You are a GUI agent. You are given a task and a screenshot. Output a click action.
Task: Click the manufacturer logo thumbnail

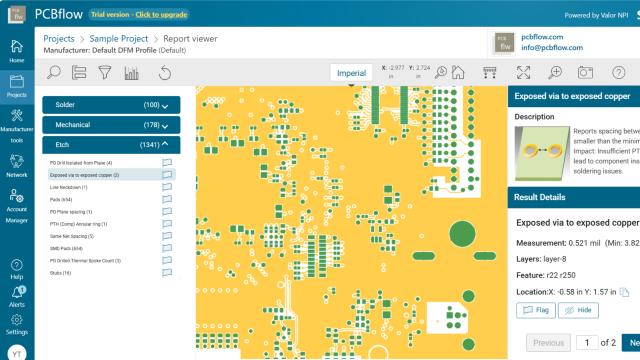504,43
